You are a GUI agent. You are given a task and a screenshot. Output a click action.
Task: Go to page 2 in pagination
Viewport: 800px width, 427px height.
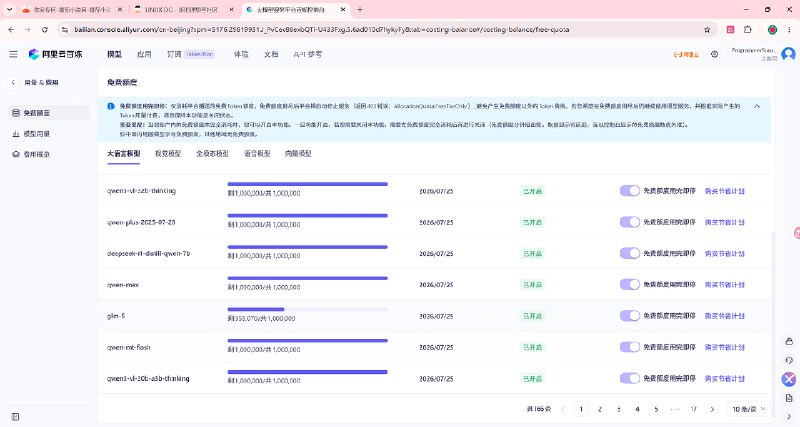pyautogui.click(x=599, y=409)
